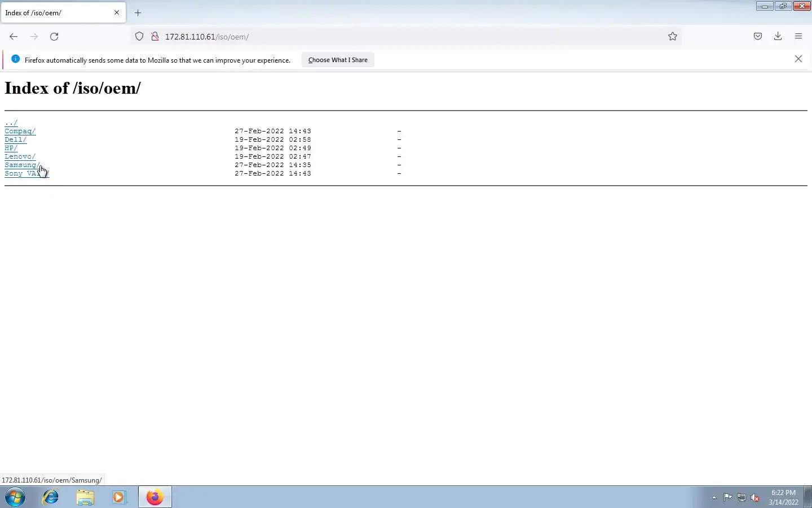Image resolution: width=812 pixels, height=508 pixels.
Task: Open Windows Media Player from taskbar
Action: pos(119,497)
